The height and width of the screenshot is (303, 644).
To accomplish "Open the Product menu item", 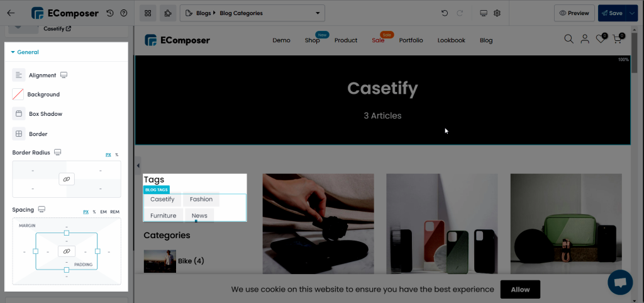I will pyautogui.click(x=346, y=40).
